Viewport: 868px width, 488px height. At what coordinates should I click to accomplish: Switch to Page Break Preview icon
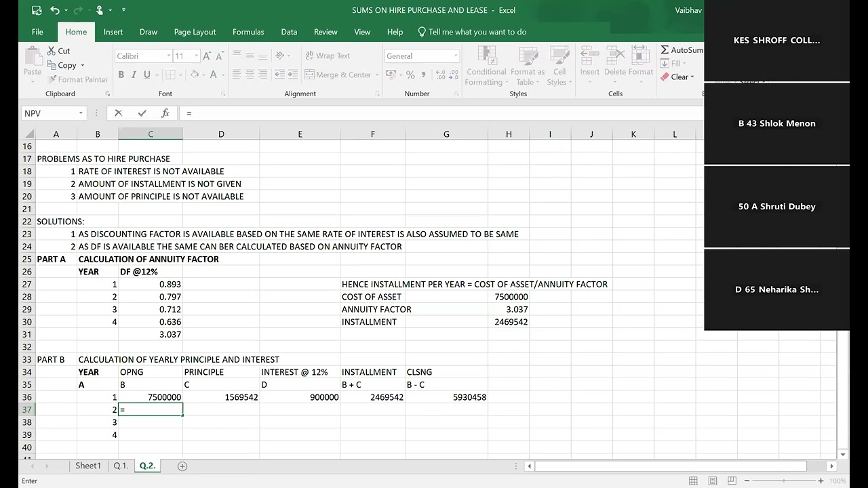point(732,481)
